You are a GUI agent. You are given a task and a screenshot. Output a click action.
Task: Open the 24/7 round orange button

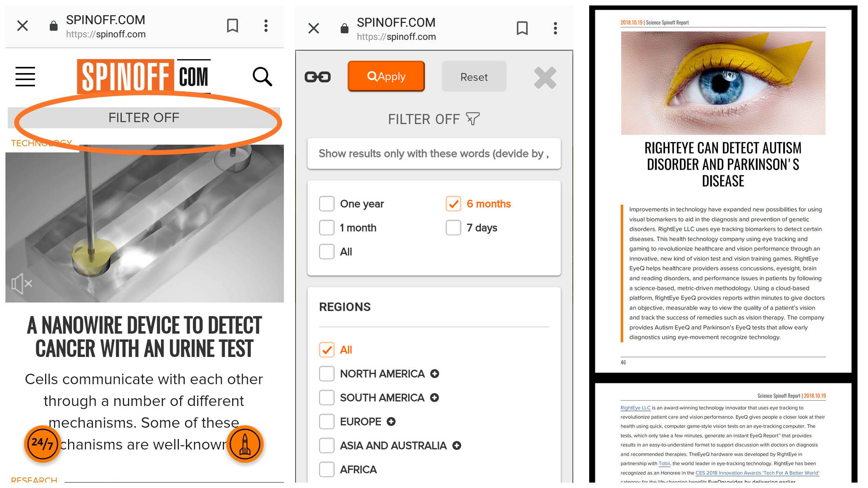(42, 444)
